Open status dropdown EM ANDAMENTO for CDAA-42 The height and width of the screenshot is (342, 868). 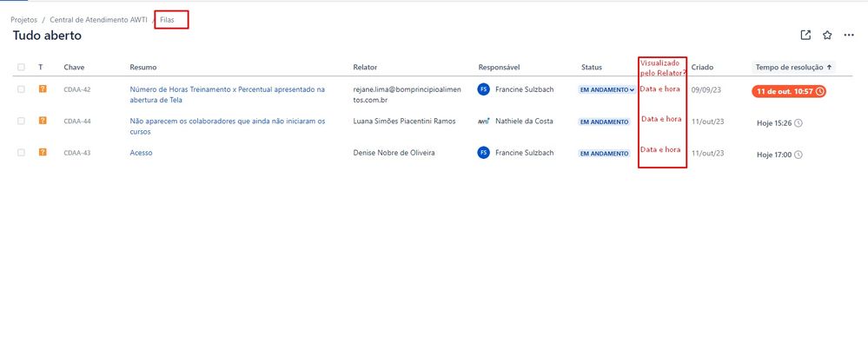click(x=606, y=89)
